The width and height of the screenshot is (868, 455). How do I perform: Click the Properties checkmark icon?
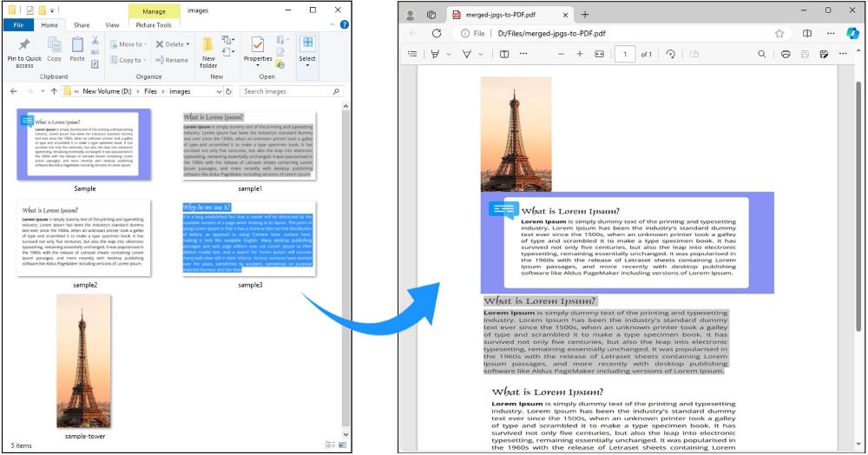258,44
